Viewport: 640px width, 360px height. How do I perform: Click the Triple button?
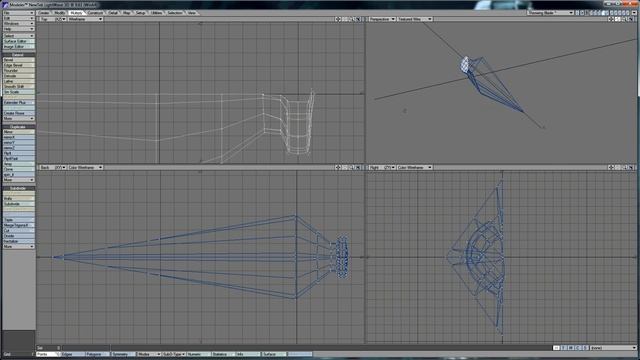(x=19, y=220)
